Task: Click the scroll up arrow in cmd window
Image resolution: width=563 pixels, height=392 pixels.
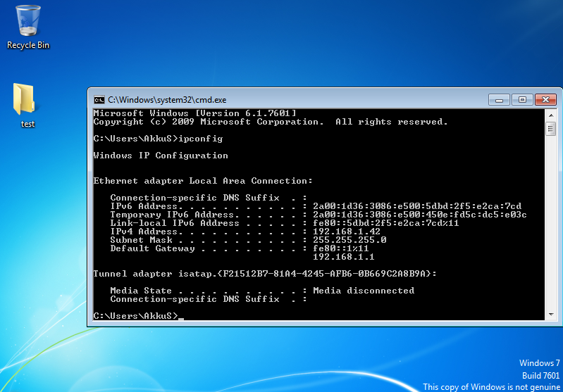Action: point(551,115)
